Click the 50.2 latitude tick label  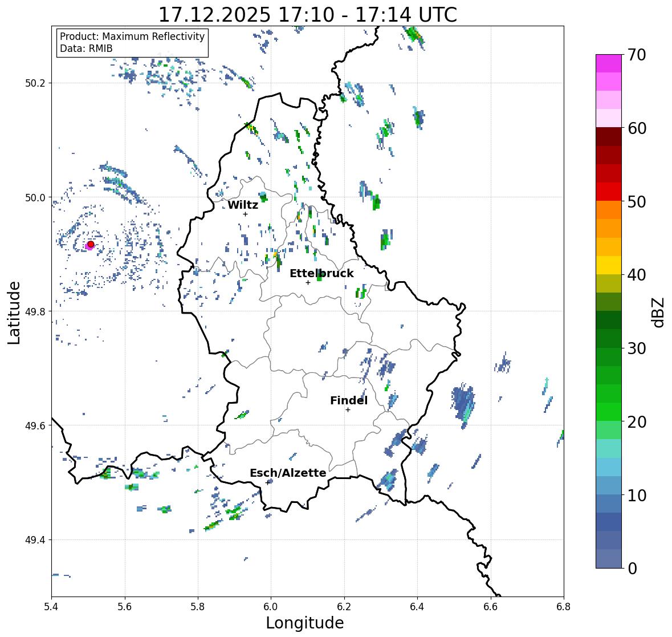coord(35,83)
